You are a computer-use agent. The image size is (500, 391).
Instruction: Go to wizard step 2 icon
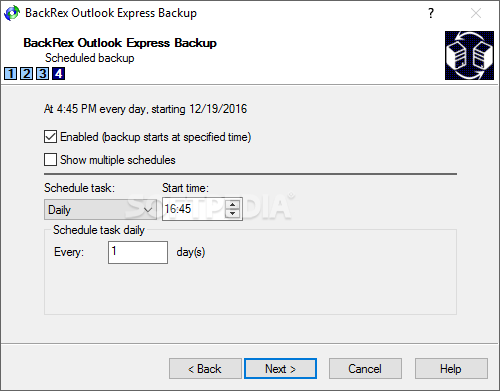tap(27, 74)
